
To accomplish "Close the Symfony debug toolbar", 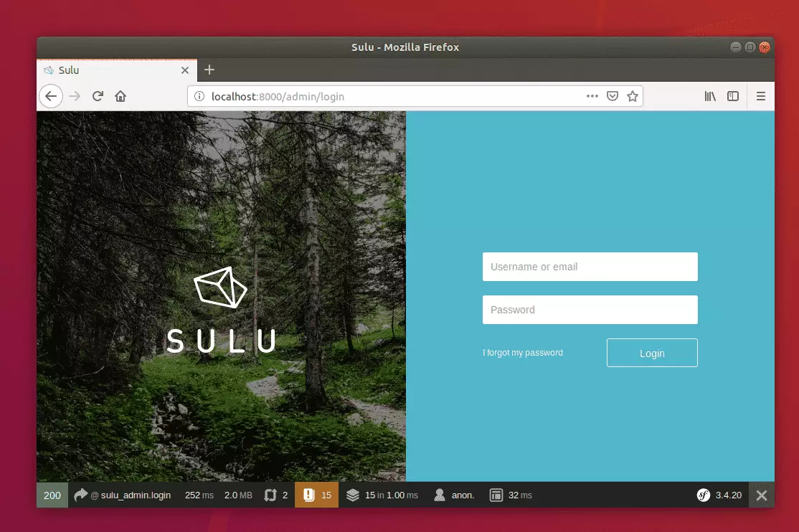I will click(762, 495).
